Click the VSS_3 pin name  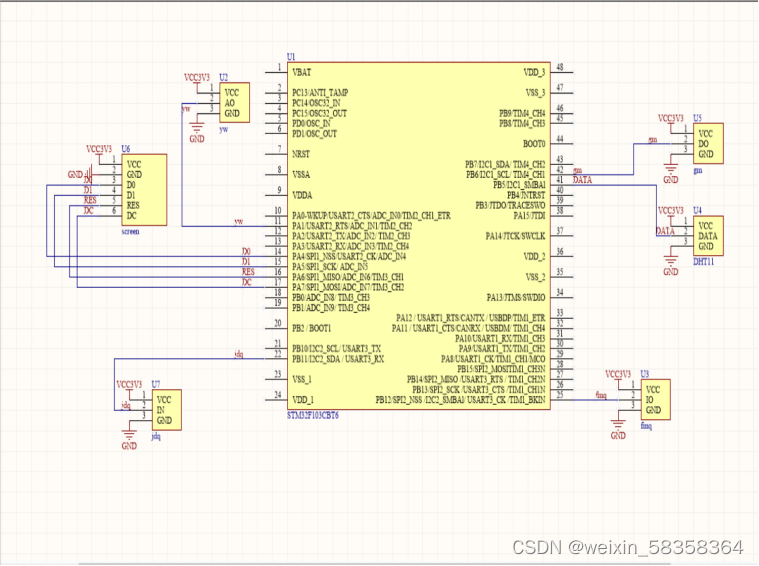[535, 93]
